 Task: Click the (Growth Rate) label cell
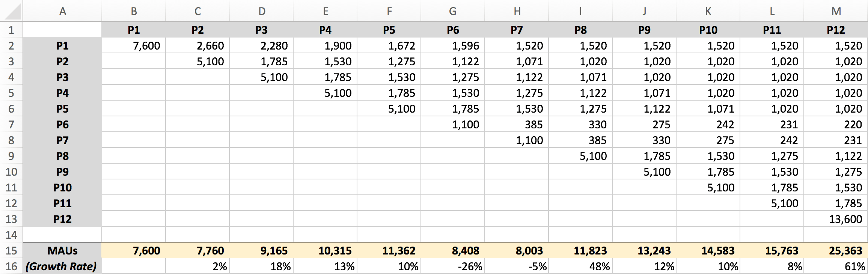[62, 266]
